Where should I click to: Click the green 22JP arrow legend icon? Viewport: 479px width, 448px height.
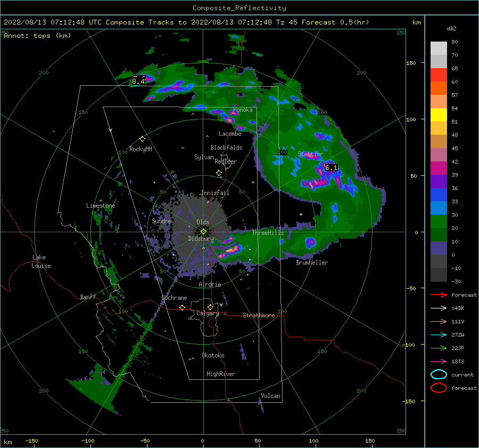439,348
